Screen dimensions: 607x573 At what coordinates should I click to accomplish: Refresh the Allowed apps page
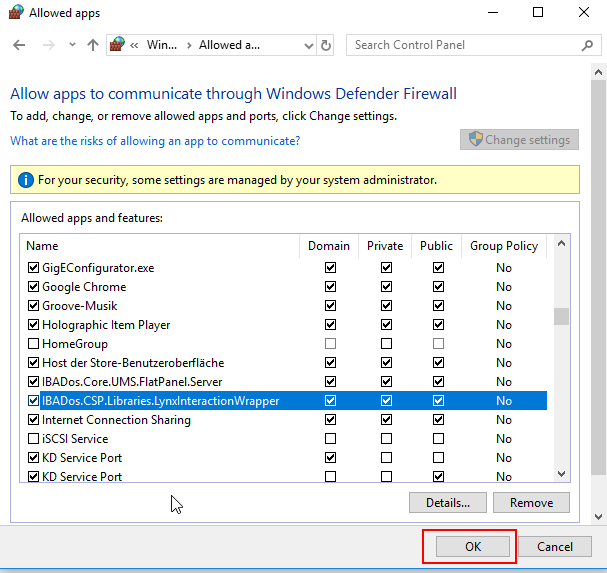(326, 46)
